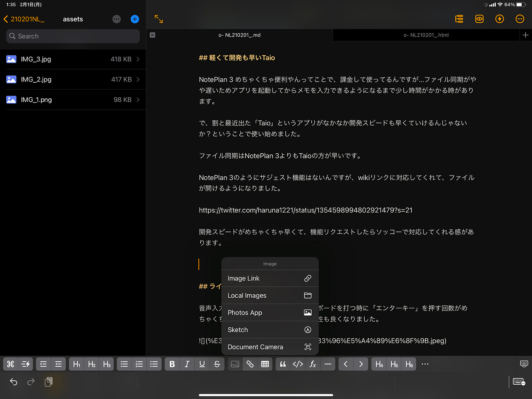Insert a math formula fx

[x=313, y=364]
